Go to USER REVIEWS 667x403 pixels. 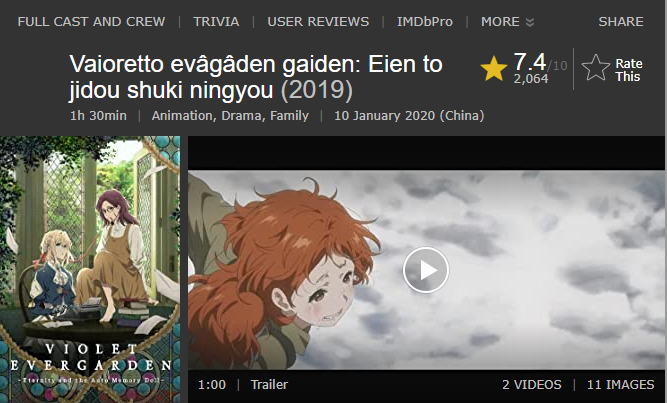click(x=318, y=22)
